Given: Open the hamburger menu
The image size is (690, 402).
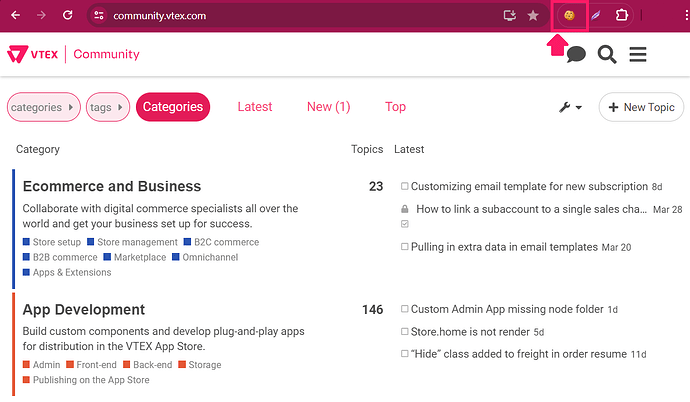Looking at the screenshot, I should pos(638,54).
